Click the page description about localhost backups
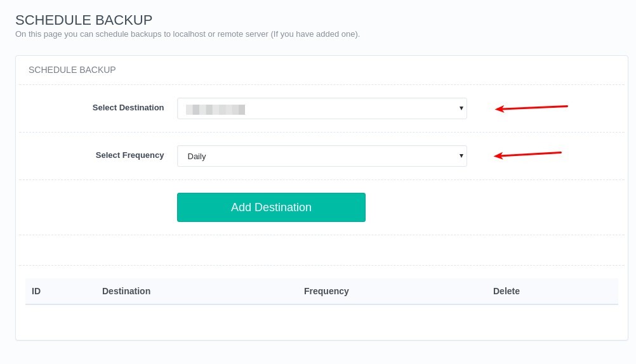 click(x=187, y=34)
